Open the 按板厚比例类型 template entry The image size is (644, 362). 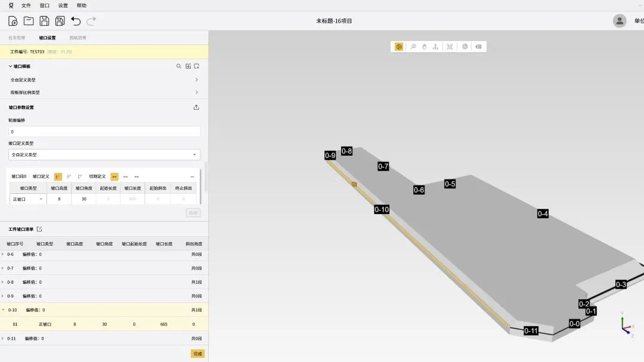104,92
